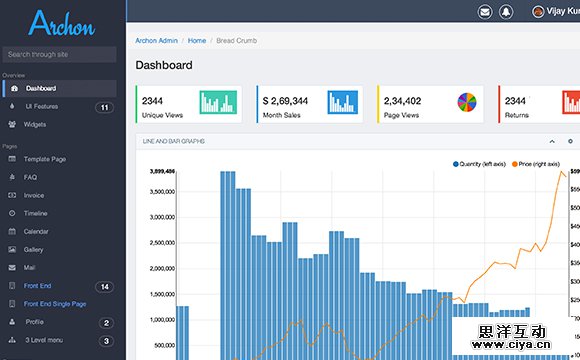Click the Front End Single Page link
The image size is (580, 360).
pos(55,304)
